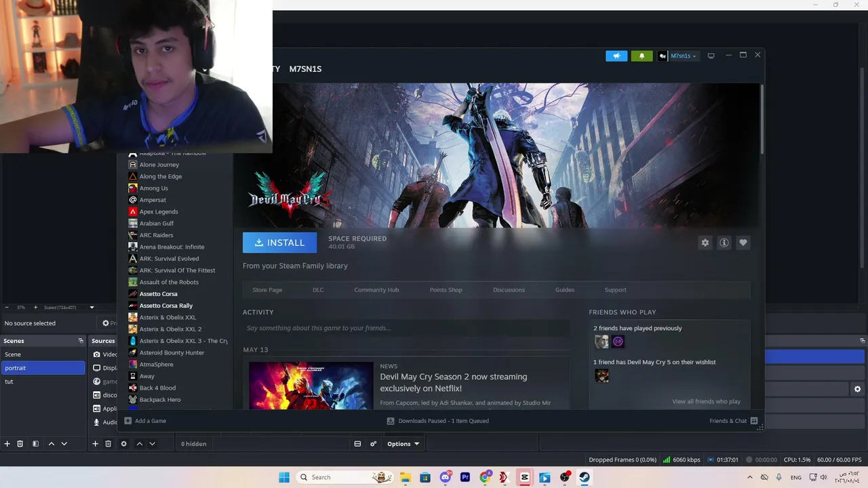The image size is (868, 488).
Task: Open Steam announcements megaphone button
Action: pos(616,56)
